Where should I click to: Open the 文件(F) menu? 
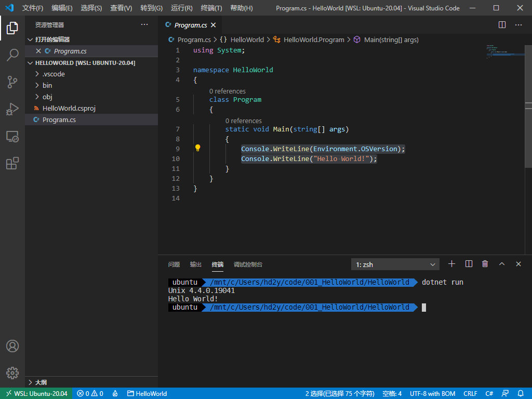pyautogui.click(x=33, y=8)
